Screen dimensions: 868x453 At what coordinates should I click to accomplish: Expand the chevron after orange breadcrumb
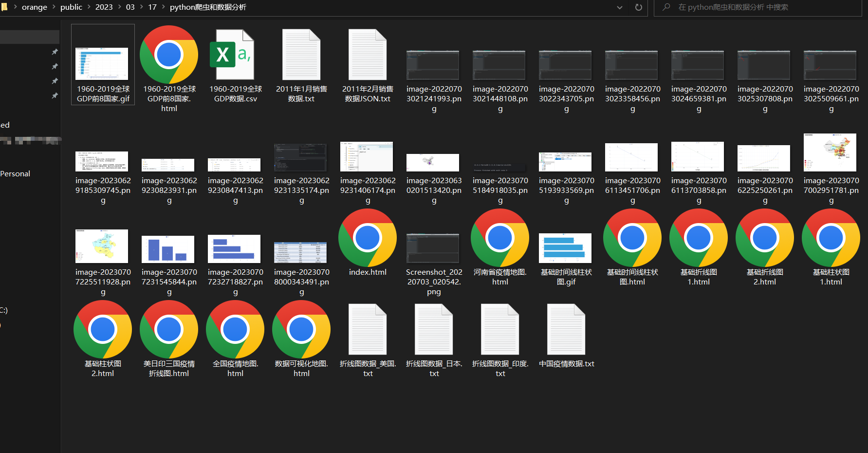[x=54, y=7]
